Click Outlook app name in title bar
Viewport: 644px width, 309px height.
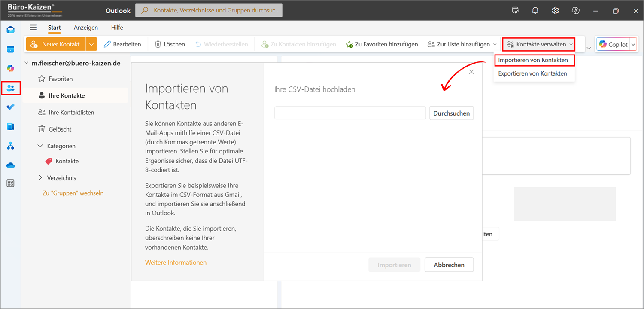(x=118, y=10)
